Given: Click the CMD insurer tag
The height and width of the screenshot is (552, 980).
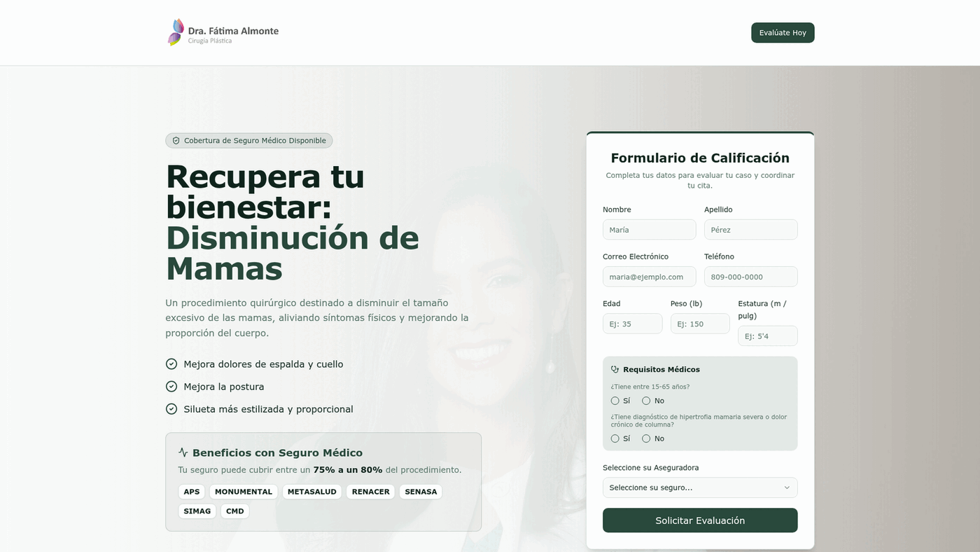Looking at the screenshot, I should point(235,511).
